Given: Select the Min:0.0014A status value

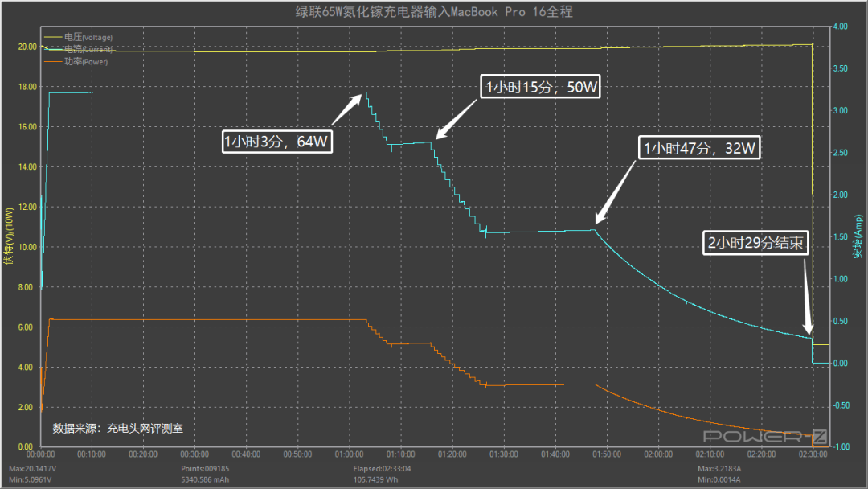Looking at the screenshot, I should click(x=719, y=479).
